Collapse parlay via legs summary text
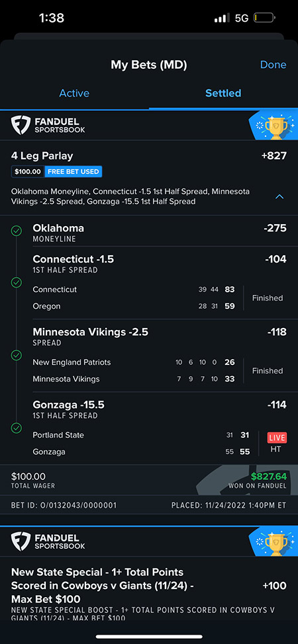 130,197
